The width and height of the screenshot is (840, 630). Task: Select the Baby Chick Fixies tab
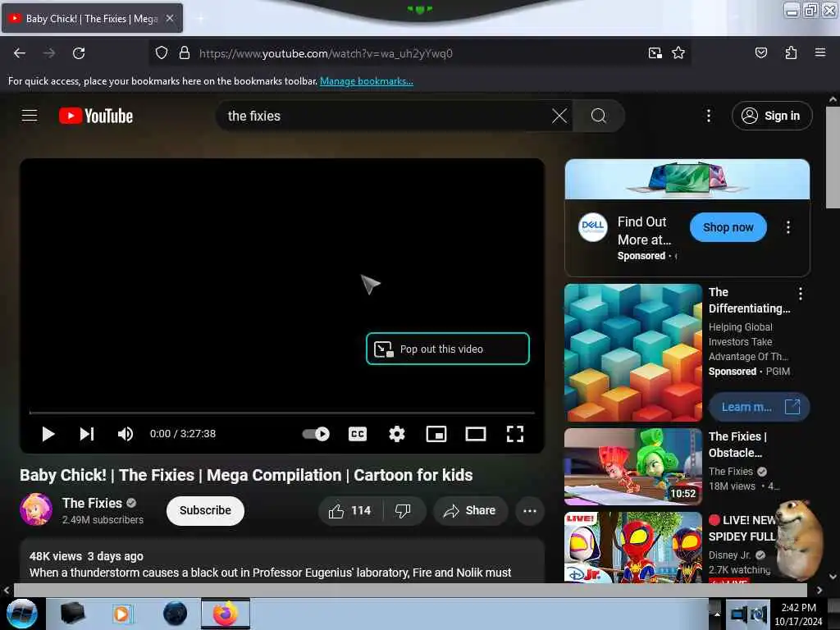[x=92, y=18]
